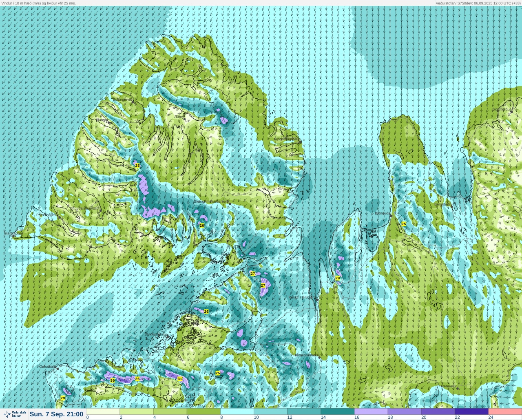Click the legend value 8

pos(222,417)
